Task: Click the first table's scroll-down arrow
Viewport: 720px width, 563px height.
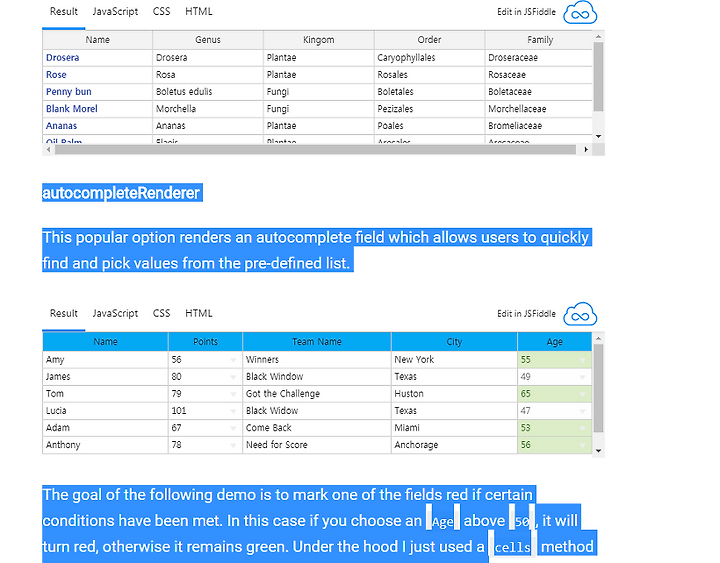Action: click(598, 136)
